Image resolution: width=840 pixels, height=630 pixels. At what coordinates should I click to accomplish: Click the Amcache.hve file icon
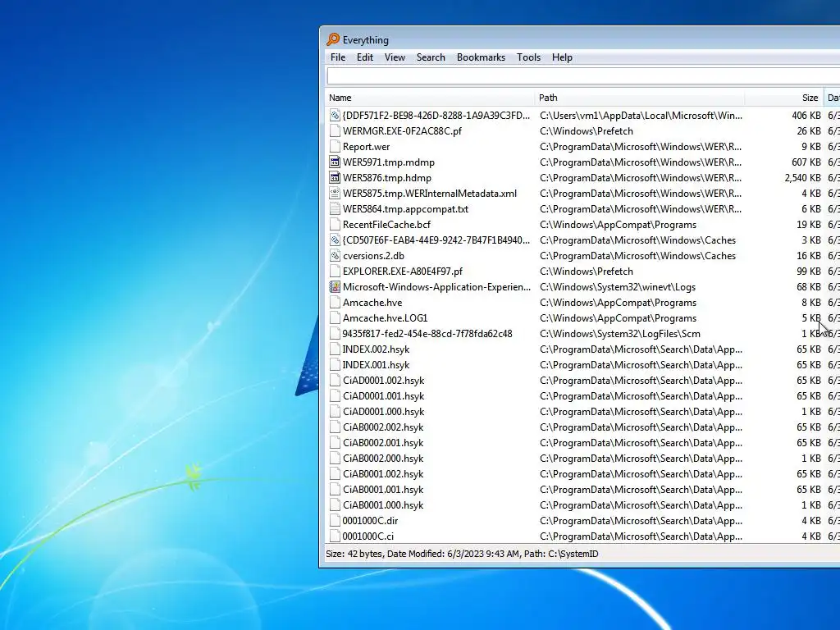(x=335, y=302)
